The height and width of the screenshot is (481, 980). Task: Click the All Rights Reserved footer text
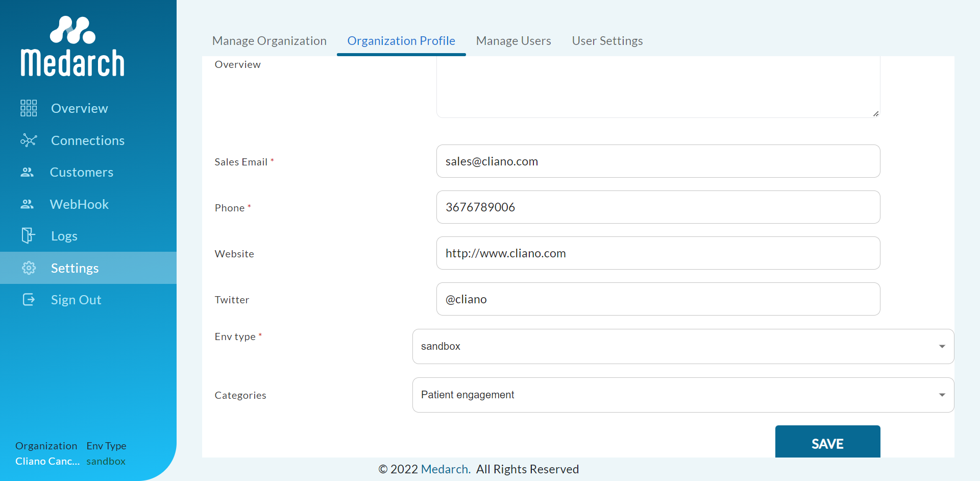[527, 469]
